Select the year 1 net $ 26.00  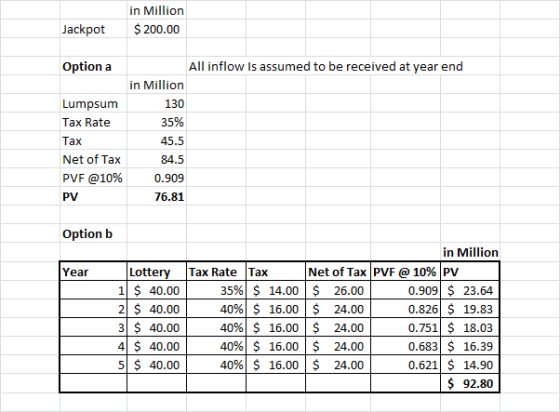[338, 290]
